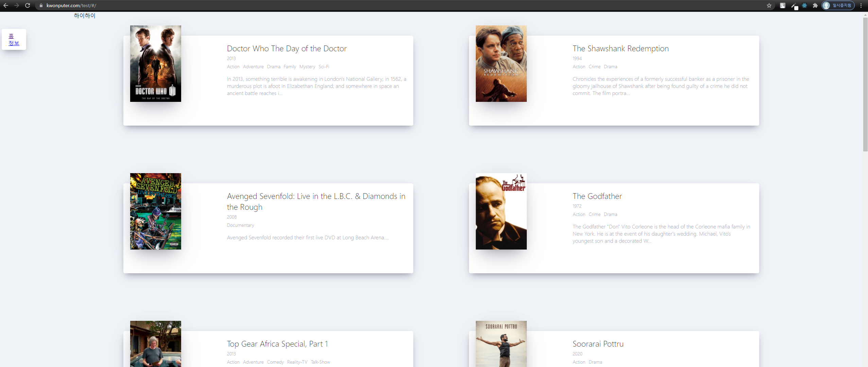The image size is (868, 367).
Task: Click the Soorarai Pottru movie title
Action: point(598,344)
